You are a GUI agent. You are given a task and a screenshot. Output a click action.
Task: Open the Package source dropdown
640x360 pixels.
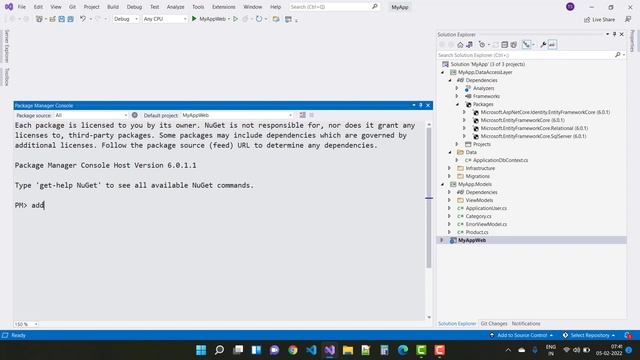91,115
